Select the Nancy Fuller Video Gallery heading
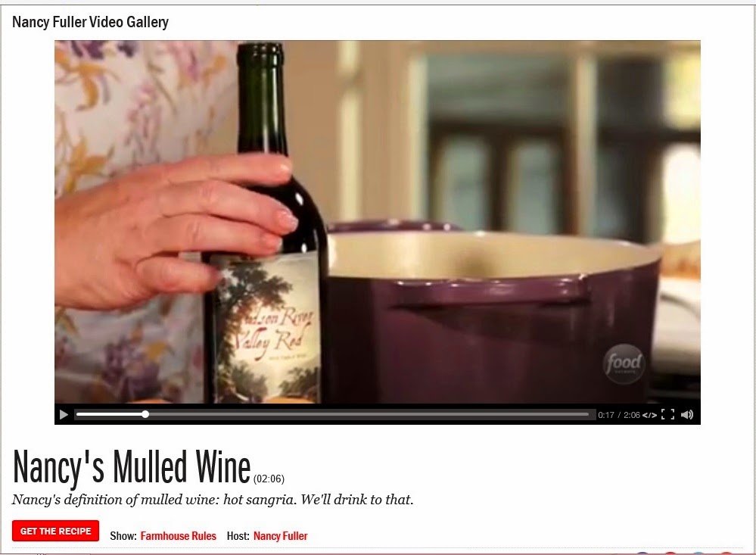The height and width of the screenshot is (555, 756). coord(90,22)
